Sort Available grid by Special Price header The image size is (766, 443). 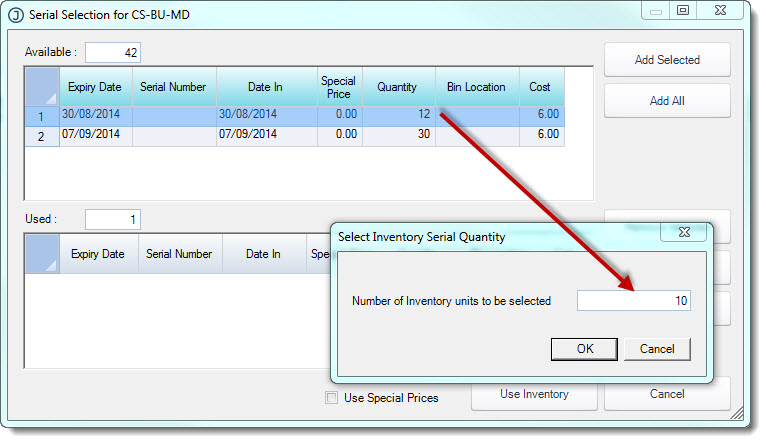pos(340,87)
